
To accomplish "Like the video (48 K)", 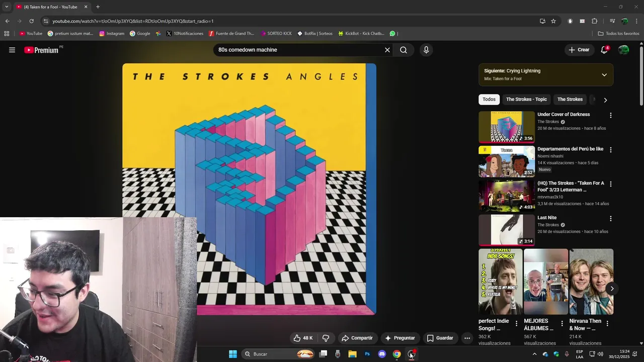I will pyautogui.click(x=303, y=338).
